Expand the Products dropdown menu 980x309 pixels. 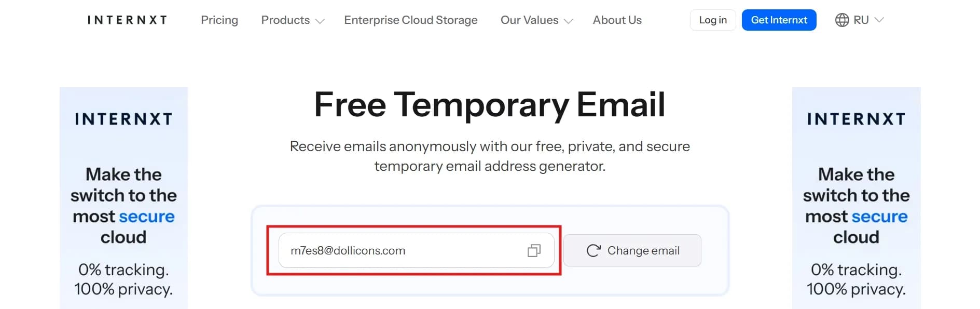(292, 20)
